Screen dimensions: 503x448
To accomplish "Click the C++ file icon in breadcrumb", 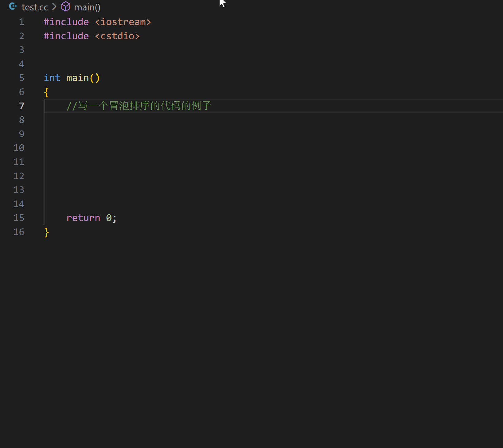I will 13,6.
